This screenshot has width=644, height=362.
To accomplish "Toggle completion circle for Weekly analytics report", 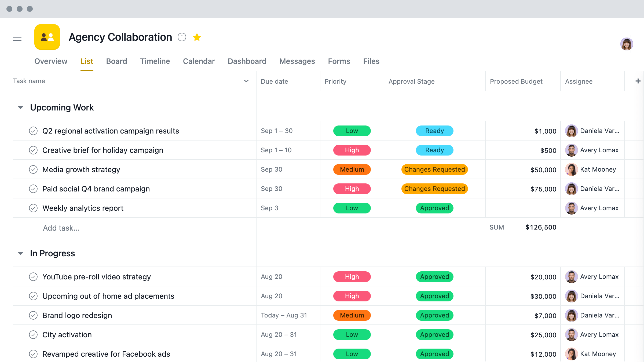I will [33, 208].
